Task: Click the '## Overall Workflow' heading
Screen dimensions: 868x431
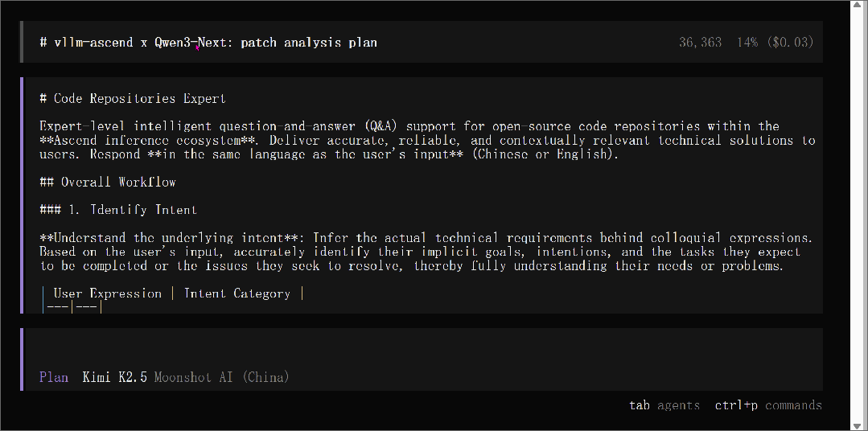Action: click(107, 182)
